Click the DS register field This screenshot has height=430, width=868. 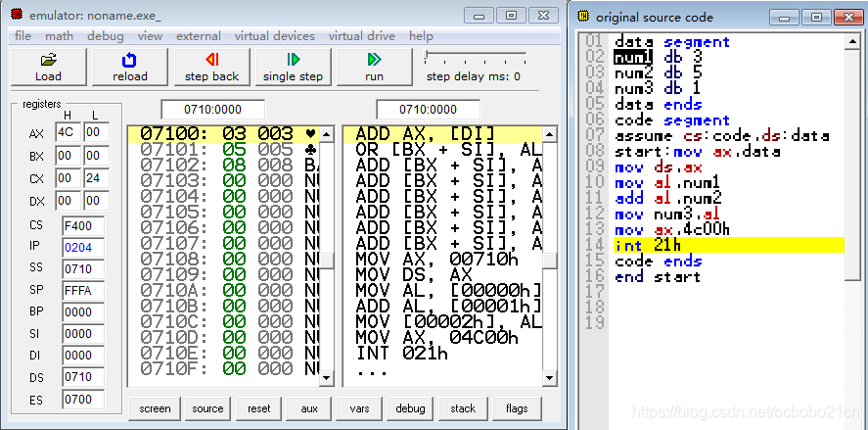(83, 377)
